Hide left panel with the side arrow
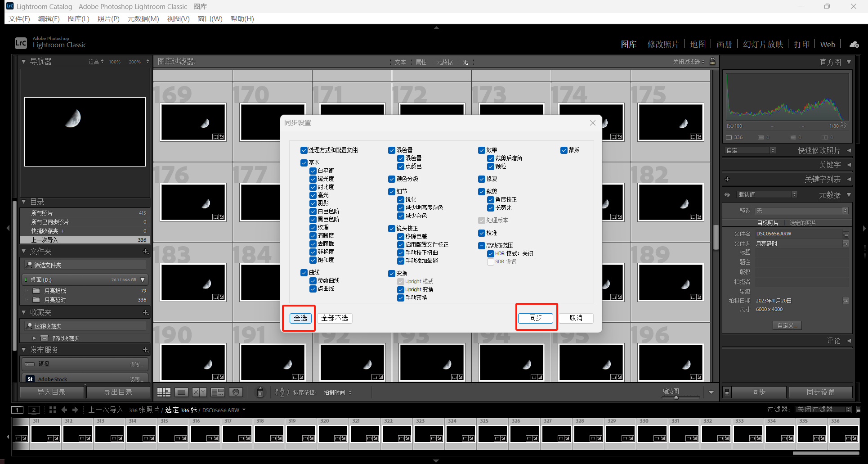This screenshot has height=464, width=868. coord(8,228)
